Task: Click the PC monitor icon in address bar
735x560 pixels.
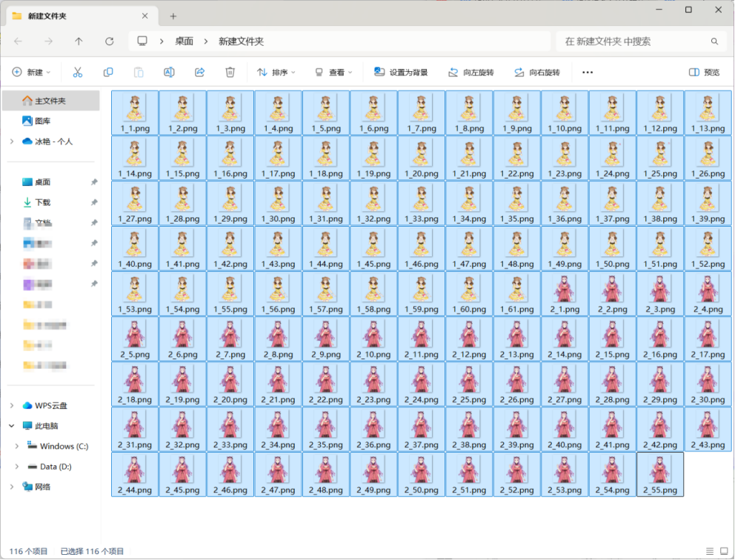Action: click(142, 41)
